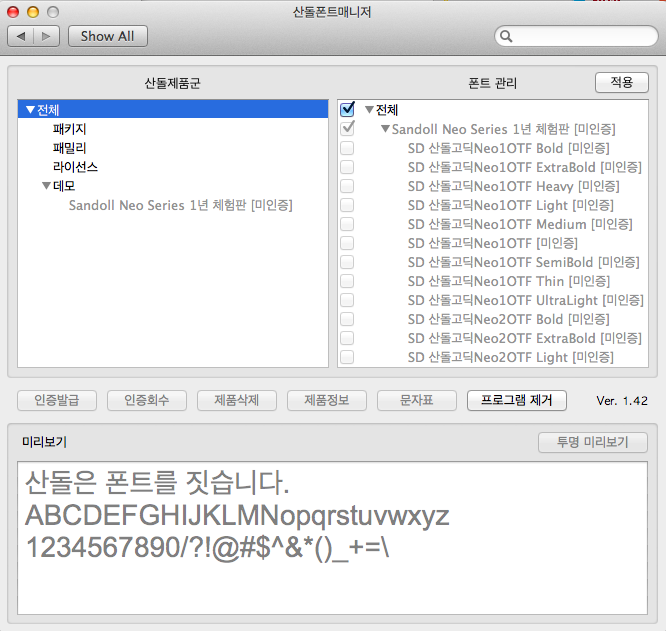Screen dimensions: 666x631
Task: Select Sandoll Neo Series 1년 체험판 under 데모
Action: click(181, 205)
